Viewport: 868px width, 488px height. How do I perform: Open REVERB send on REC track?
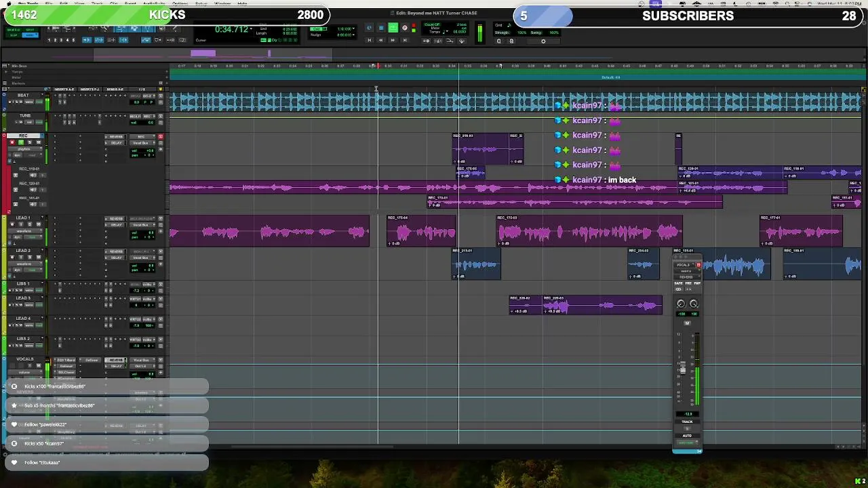(115, 137)
